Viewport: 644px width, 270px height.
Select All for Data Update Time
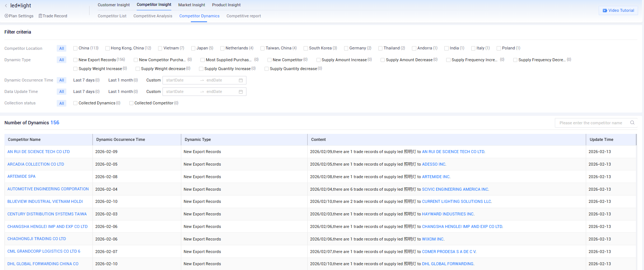tap(62, 91)
